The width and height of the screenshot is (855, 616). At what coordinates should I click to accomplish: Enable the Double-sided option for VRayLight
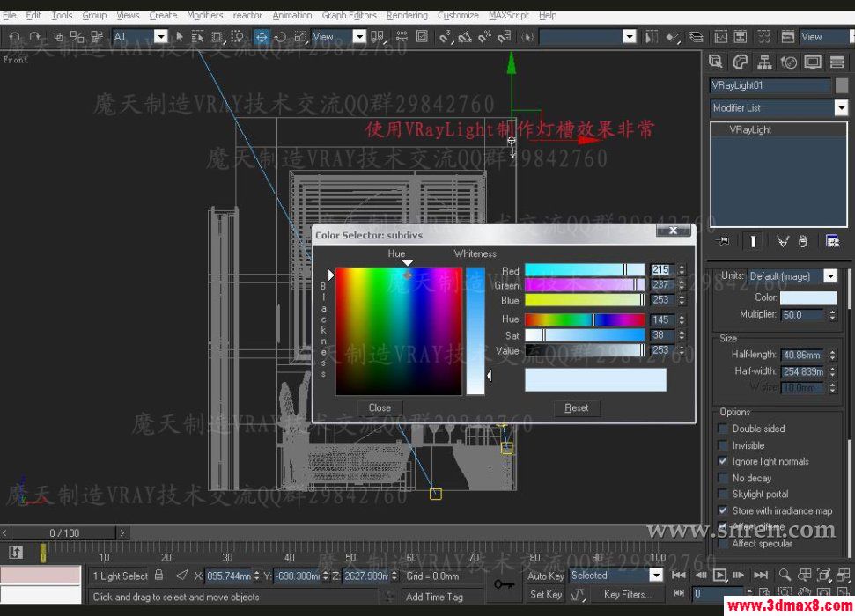point(723,429)
